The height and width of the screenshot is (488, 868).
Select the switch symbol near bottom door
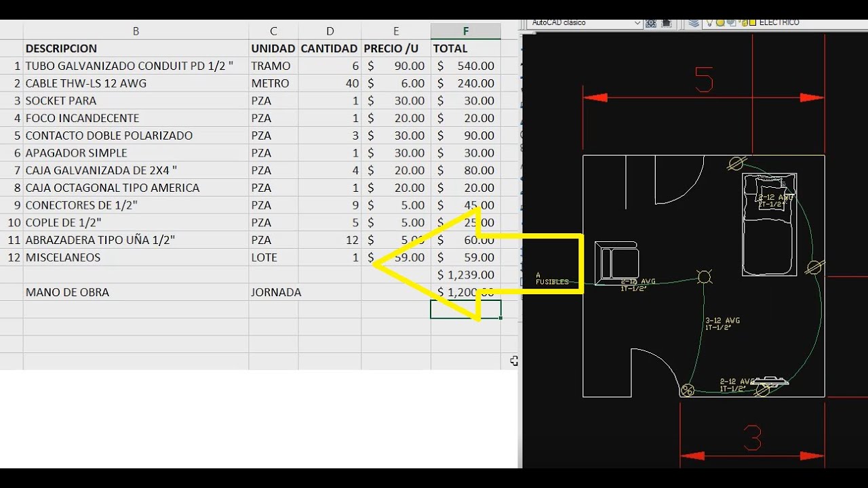pos(687,390)
